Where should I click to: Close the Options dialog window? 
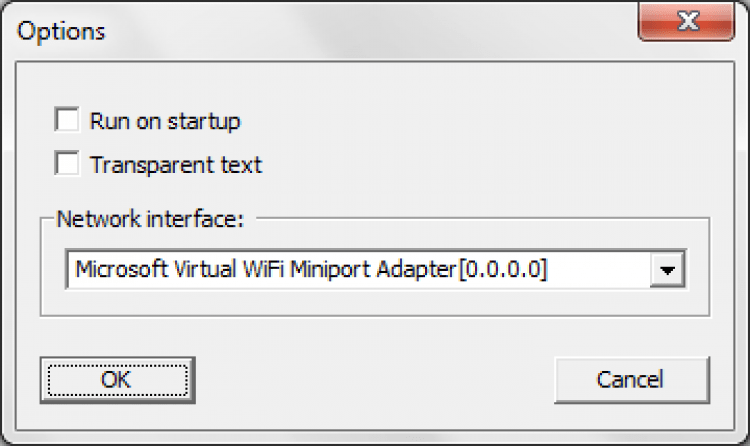[x=686, y=21]
